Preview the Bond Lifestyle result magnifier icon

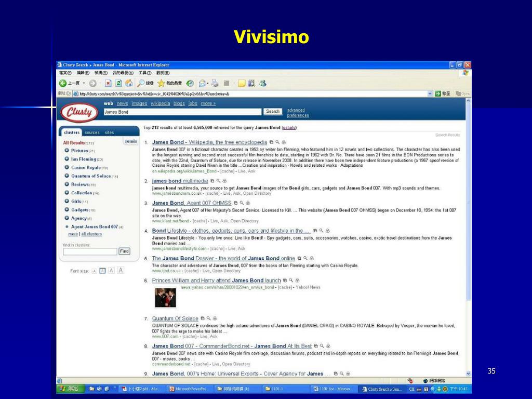click(321, 231)
